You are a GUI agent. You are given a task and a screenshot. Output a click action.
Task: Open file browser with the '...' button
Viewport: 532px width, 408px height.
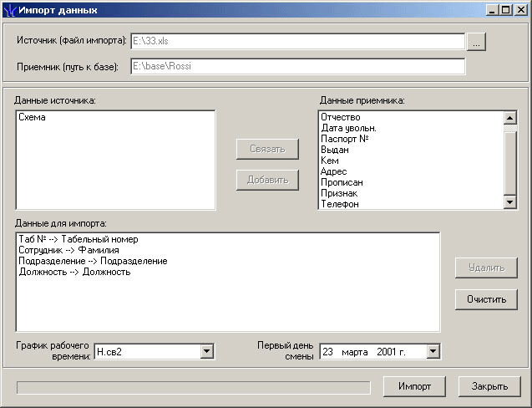click(x=476, y=42)
